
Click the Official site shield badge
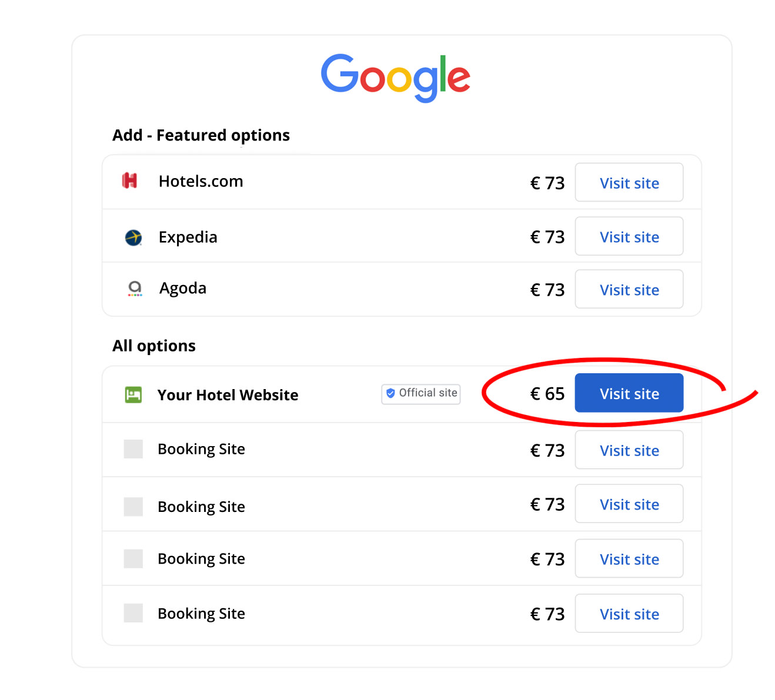click(x=421, y=393)
